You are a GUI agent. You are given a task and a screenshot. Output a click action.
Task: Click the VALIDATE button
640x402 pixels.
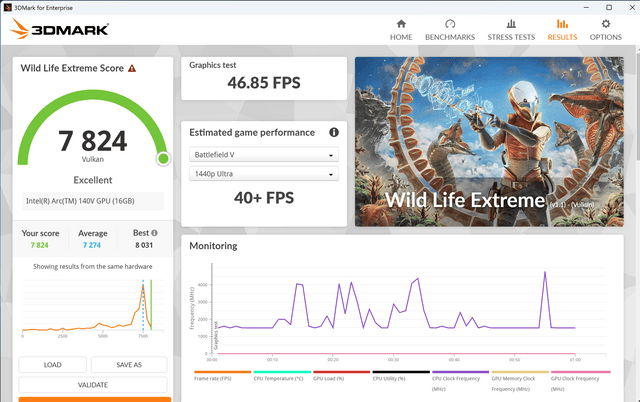point(93,385)
